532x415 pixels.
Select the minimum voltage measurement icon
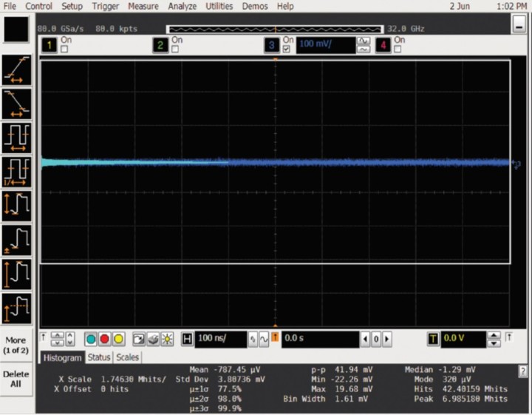tap(16, 240)
